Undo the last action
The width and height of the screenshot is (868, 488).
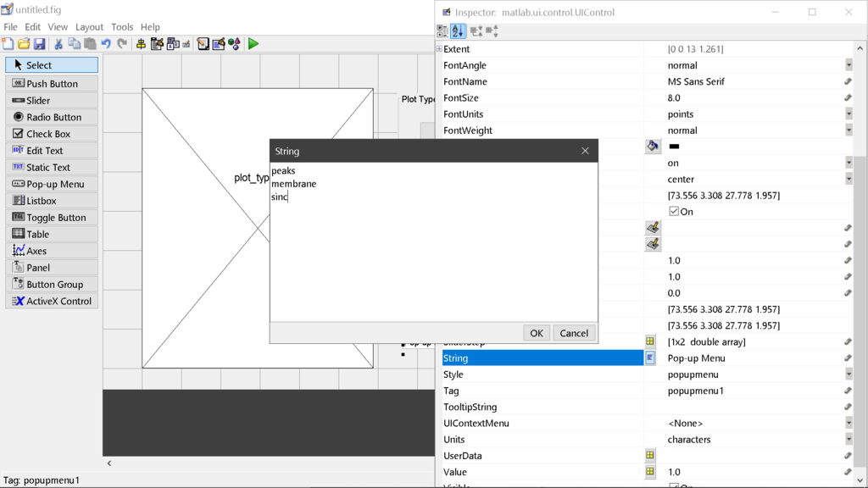pos(105,43)
